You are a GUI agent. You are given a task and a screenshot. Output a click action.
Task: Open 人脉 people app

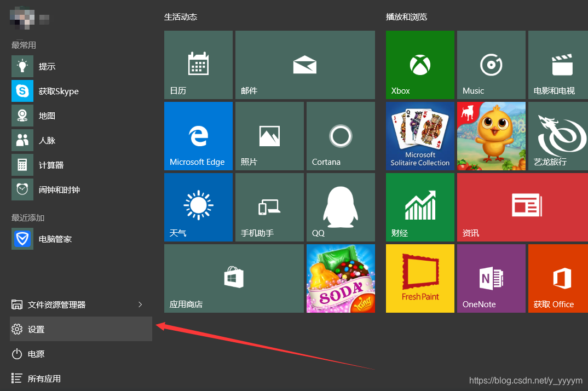(x=81, y=140)
